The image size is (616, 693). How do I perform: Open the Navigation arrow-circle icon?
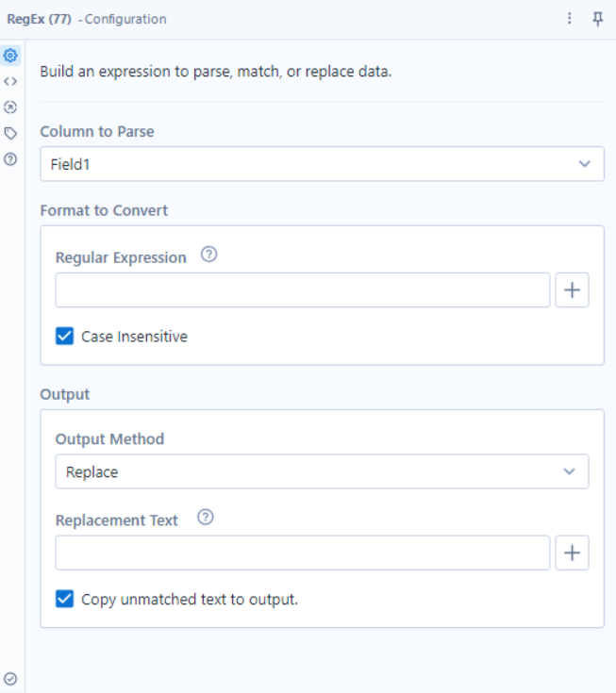12,107
